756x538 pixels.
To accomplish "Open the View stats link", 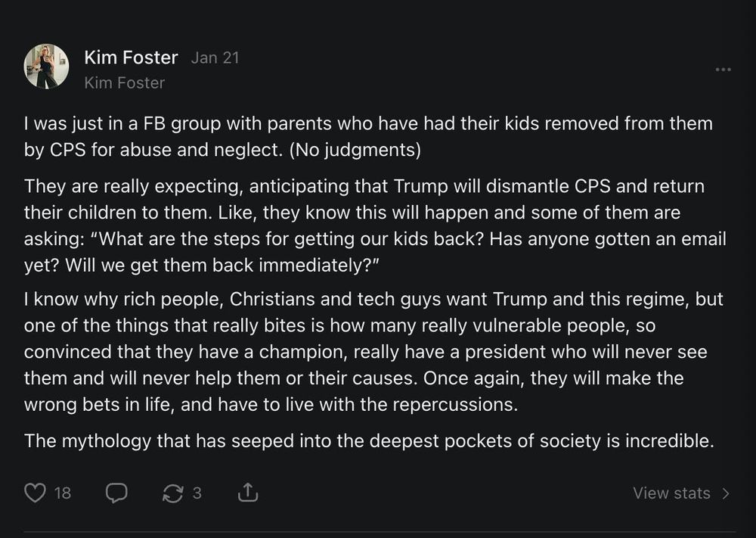I will pyautogui.click(x=671, y=493).
